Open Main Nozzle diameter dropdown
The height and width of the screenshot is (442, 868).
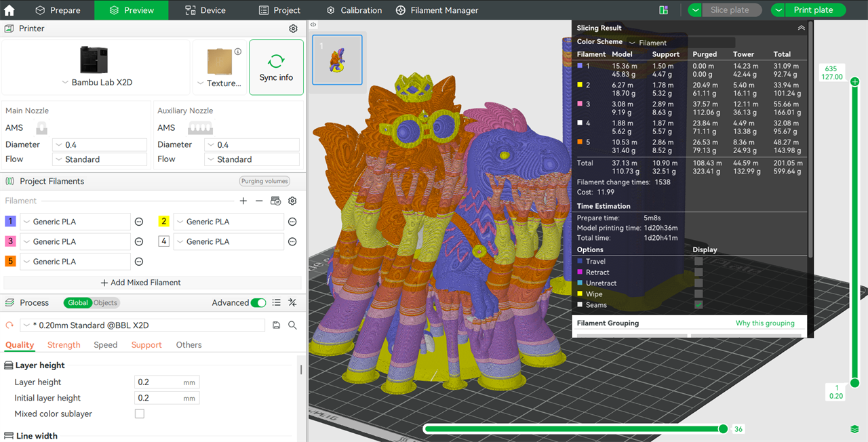coord(100,145)
